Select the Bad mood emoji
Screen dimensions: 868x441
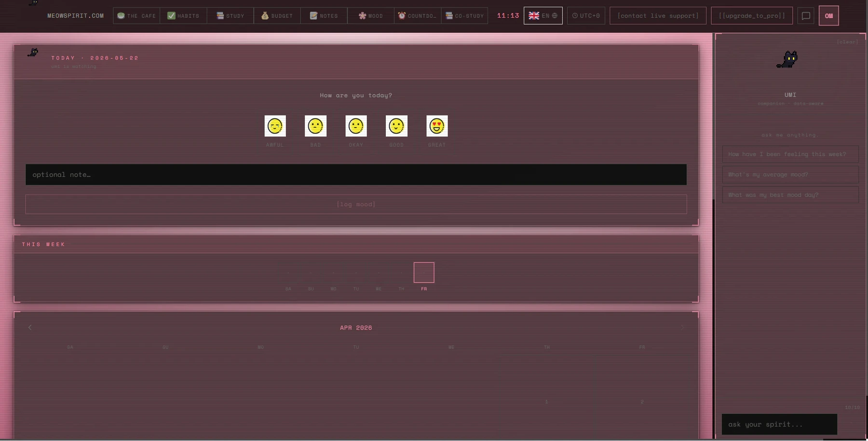point(315,126)
